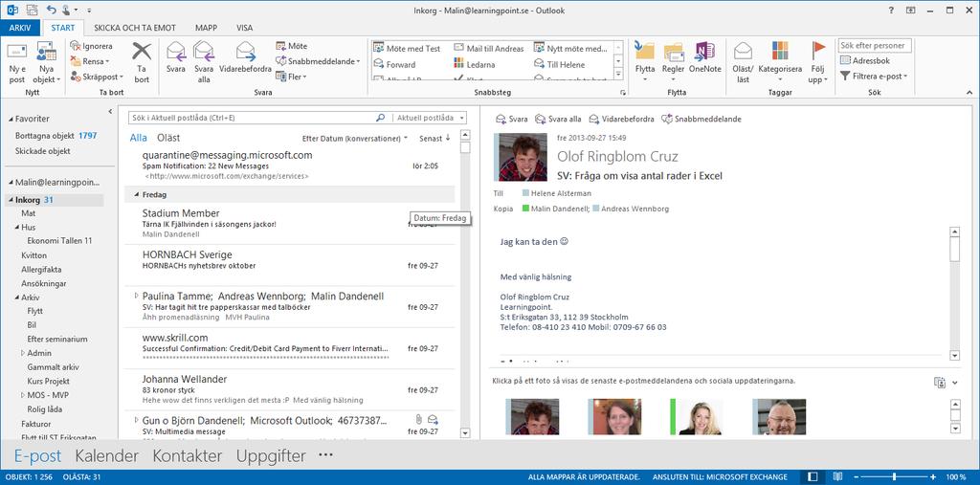
Task: Toggle the Oläst/läst read status
Action: click(743, 62)
